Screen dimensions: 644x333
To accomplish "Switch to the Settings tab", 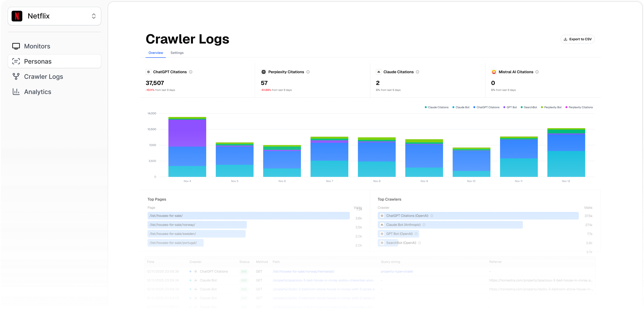I will (x=177, y=53).
